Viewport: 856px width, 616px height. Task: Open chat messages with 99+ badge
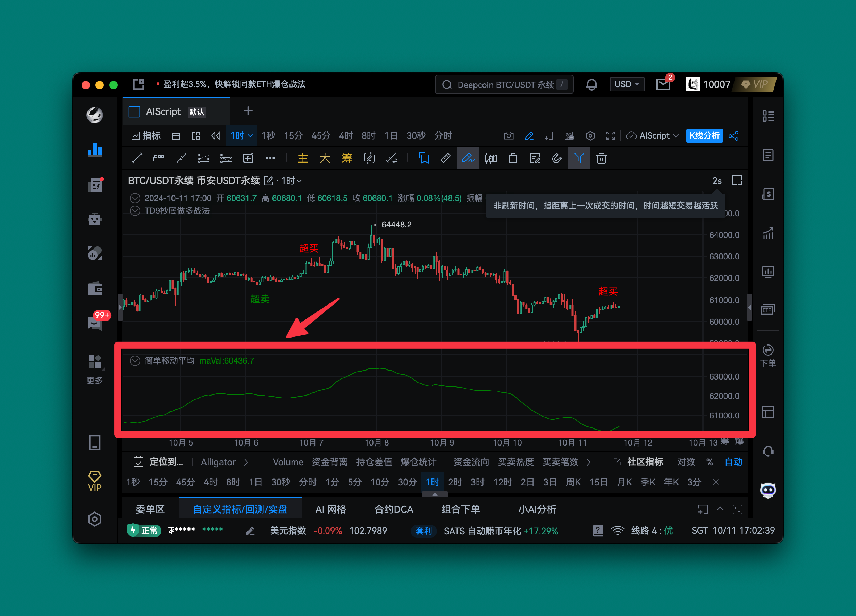tap(95, 323)
